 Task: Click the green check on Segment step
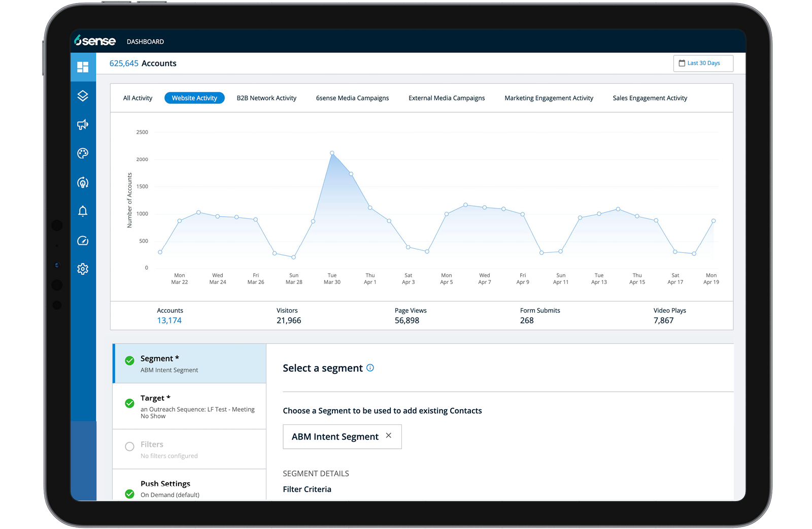[x=130, y=360]
